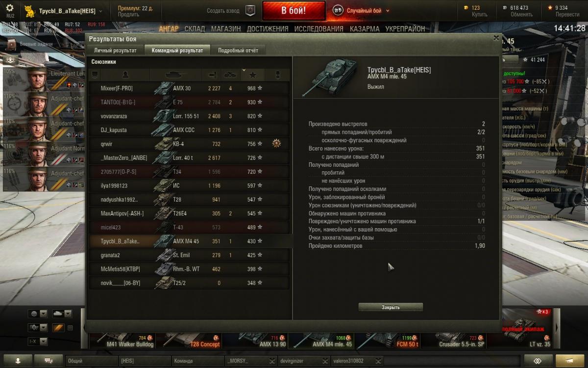Sort allies by damage dealt column icon
This screenshot has width=588, height=368.
click(x=212, y=75)
